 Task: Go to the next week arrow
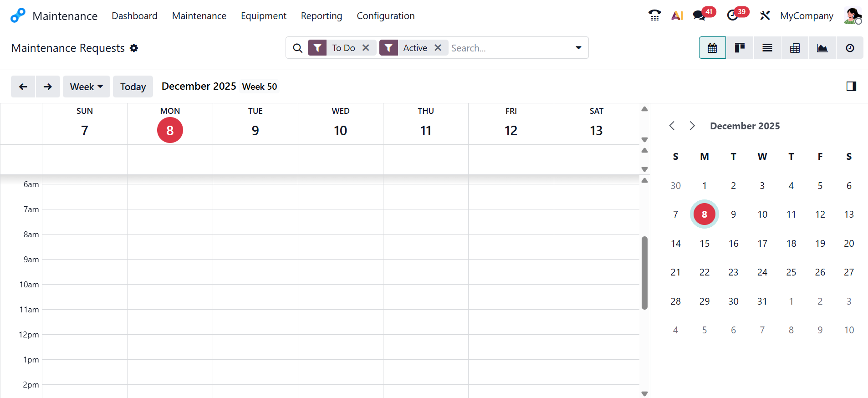48,87
